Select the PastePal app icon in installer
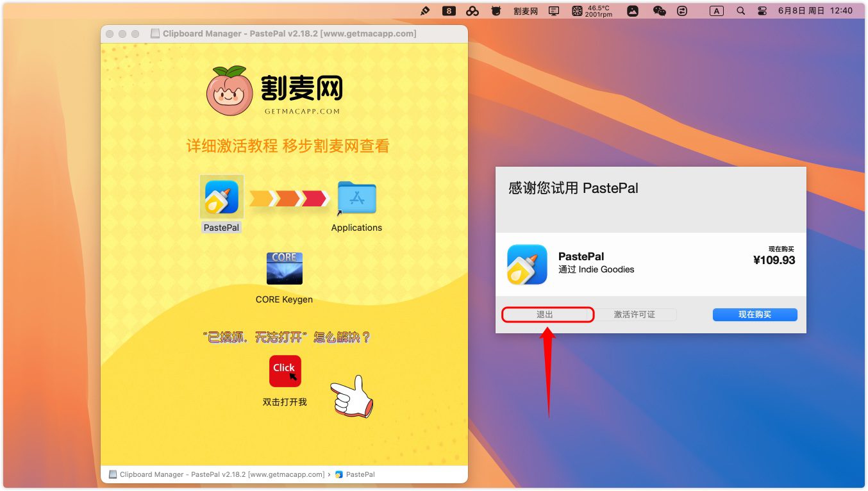This screenshot has width=868, height=491. pos(221,197)
